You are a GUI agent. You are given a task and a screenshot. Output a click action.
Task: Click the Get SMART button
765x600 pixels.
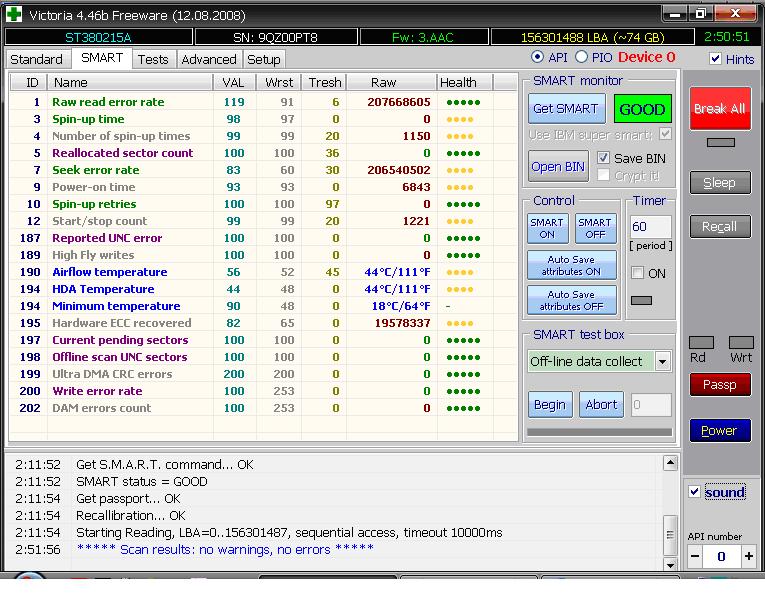click(x=566, y=108)
